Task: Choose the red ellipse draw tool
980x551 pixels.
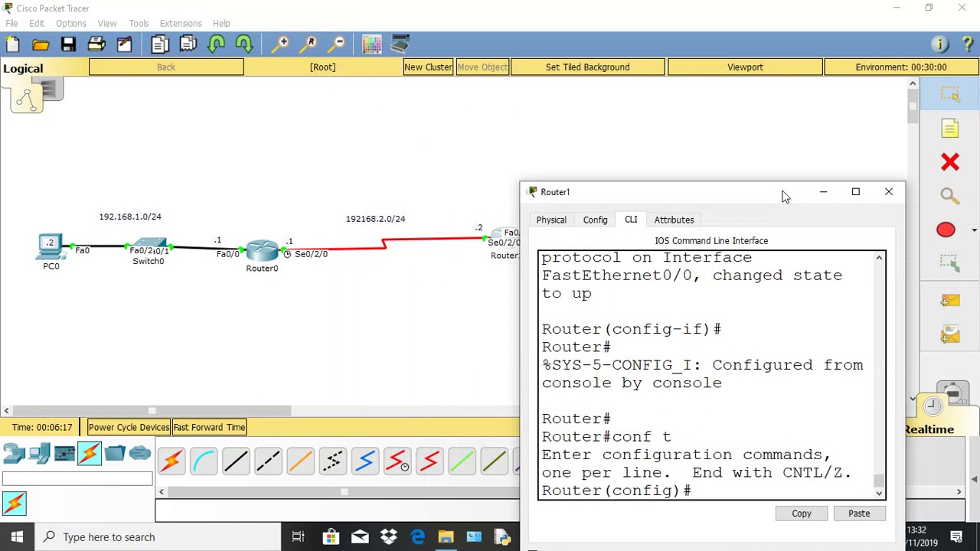Action: coord(946,230)
